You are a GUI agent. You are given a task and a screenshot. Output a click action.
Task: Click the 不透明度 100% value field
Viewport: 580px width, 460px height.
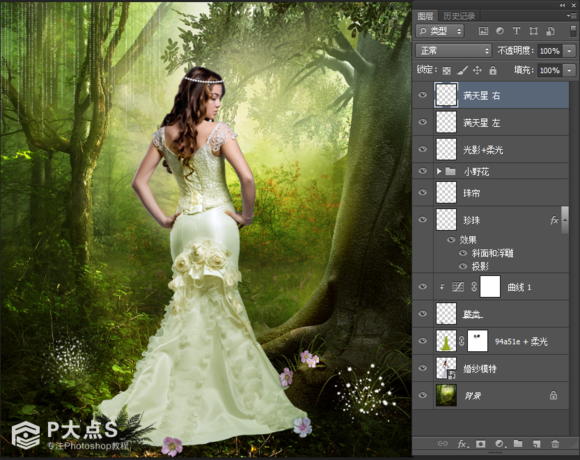pyautogui.click(x=550, y=51)
